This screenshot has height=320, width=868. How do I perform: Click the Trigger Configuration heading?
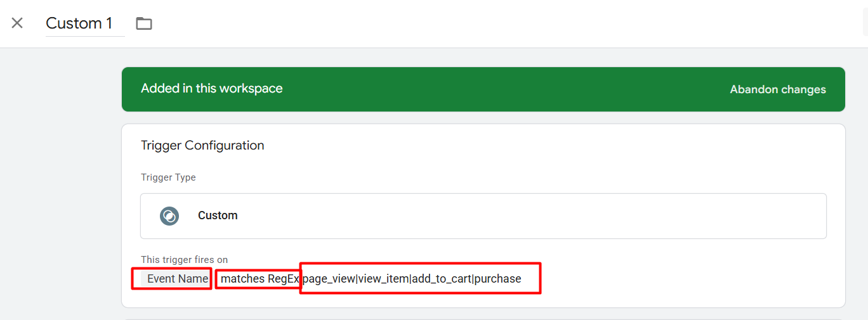pos(202,146)
